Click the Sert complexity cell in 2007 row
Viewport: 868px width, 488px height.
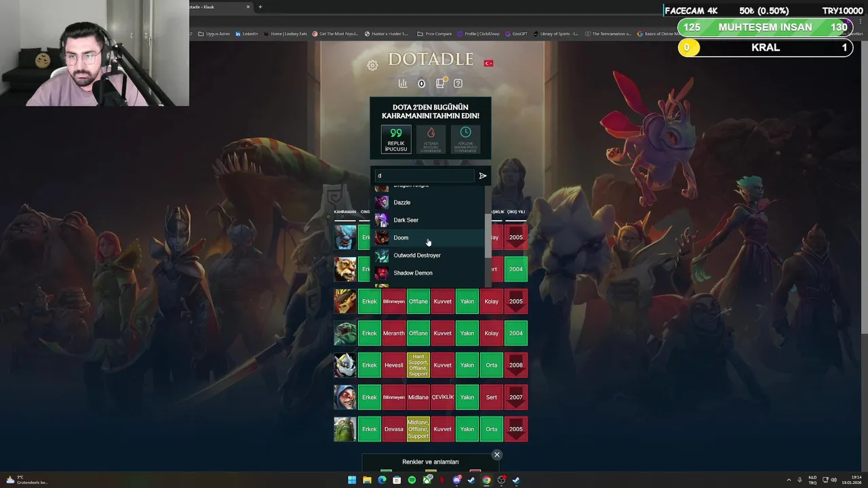coord(492,397)
